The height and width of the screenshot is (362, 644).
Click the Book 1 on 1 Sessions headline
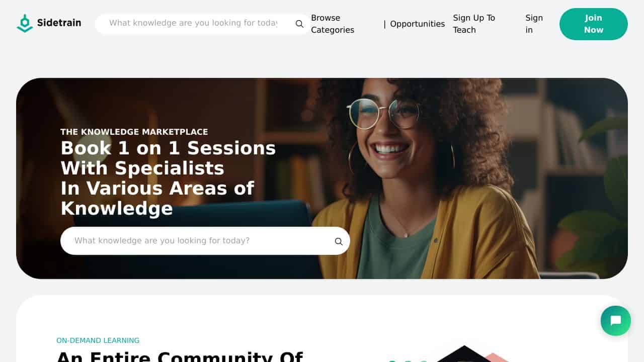coord(168,178)
